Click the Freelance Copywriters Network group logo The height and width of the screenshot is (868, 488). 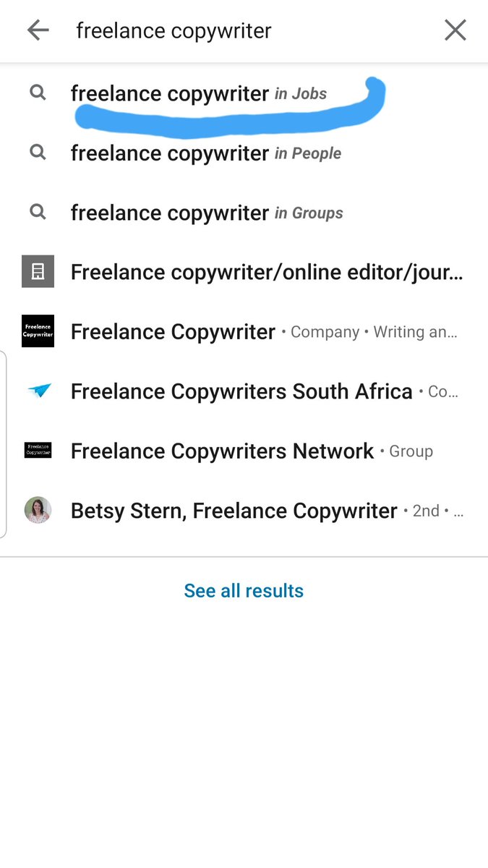click(38, 451)
